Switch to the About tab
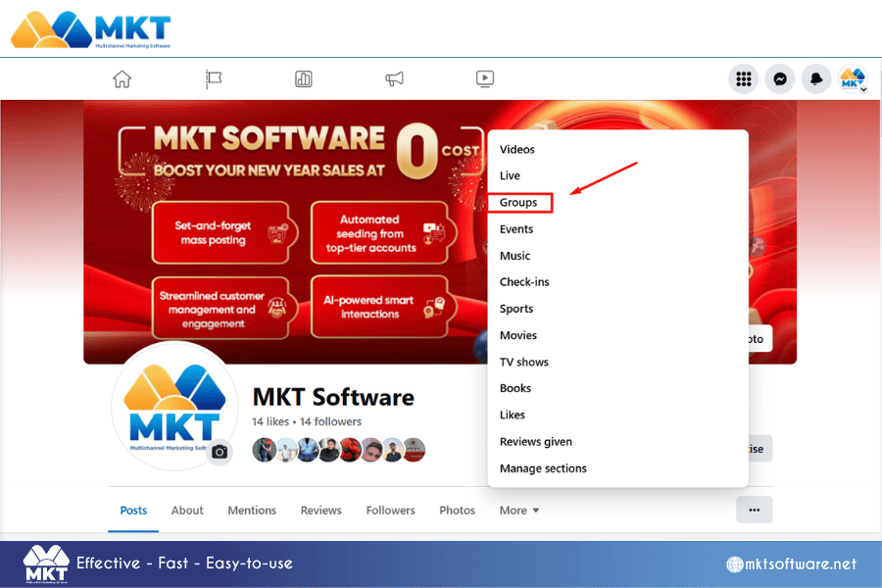Viewport: 882px width, 588px height. point(187,511)
